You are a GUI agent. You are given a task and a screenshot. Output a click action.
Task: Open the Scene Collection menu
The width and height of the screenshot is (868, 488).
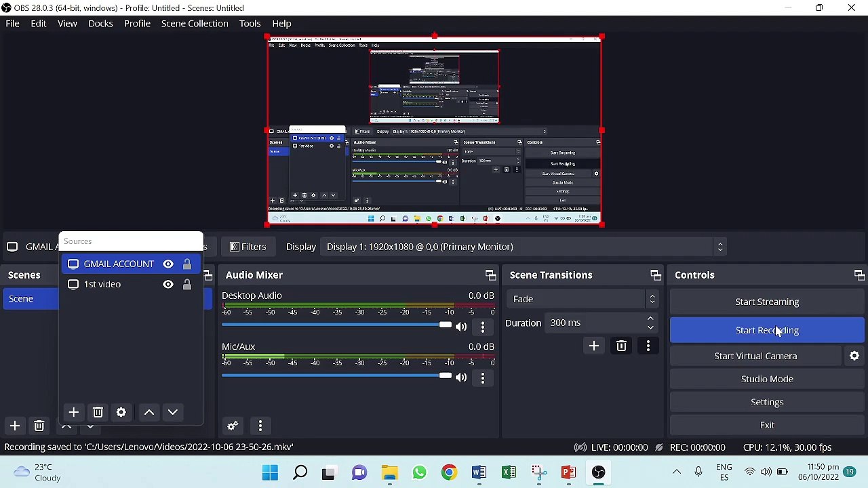tap(194, 24)
